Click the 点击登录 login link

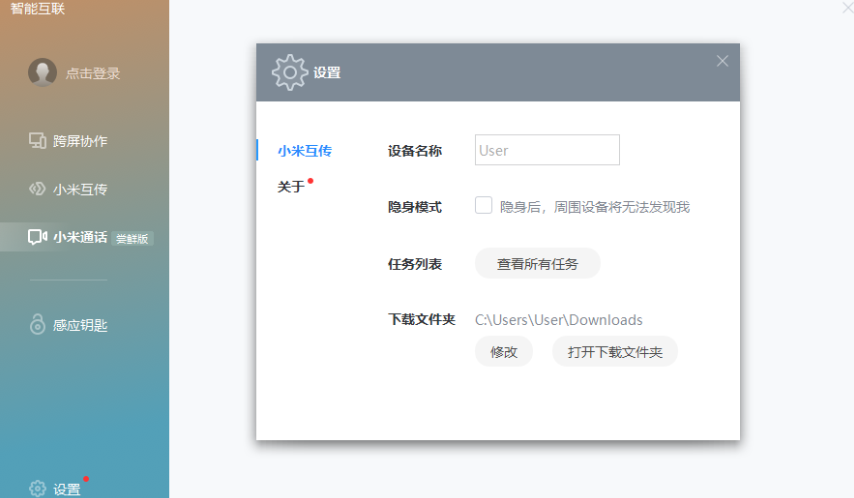93,74
